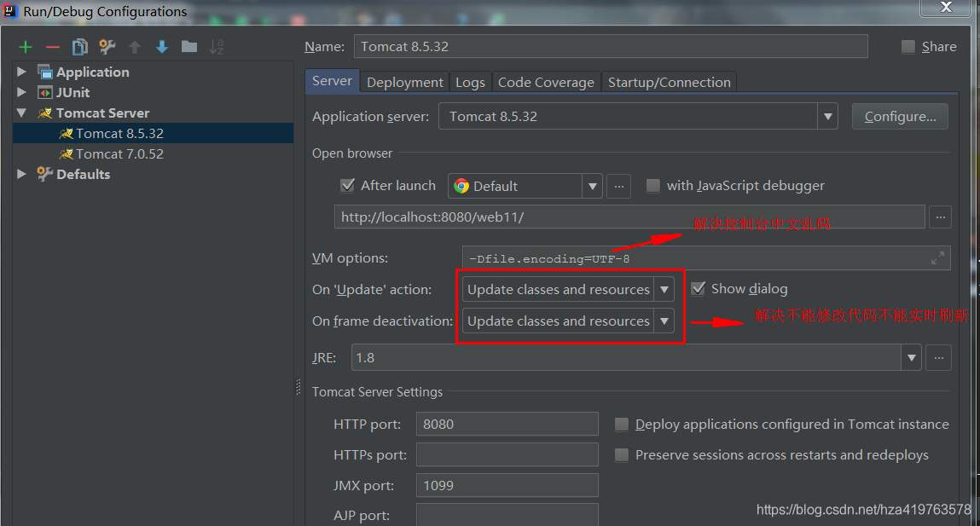
Task: Switch to the Deployment tab
Action: point(405,83)
